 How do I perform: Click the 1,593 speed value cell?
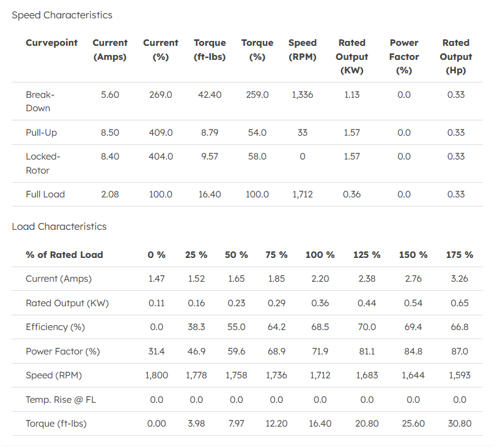coord(460,375)
